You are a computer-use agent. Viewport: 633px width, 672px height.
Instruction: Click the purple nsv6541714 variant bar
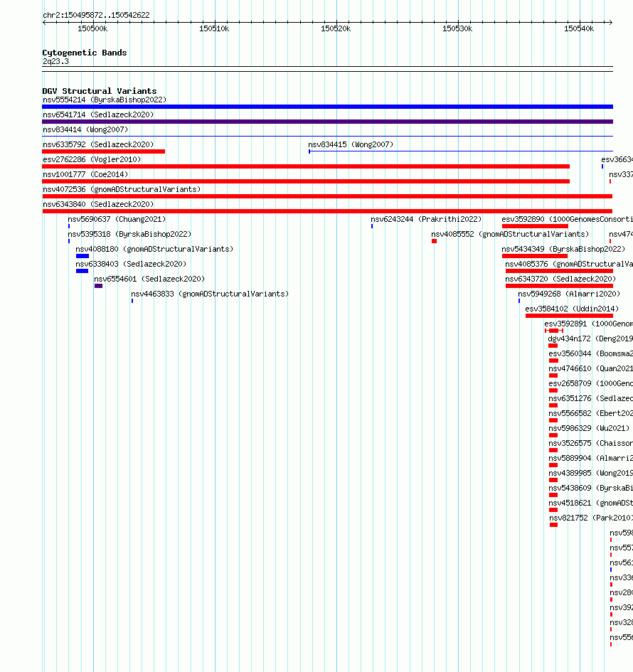[x=327, y=122]
